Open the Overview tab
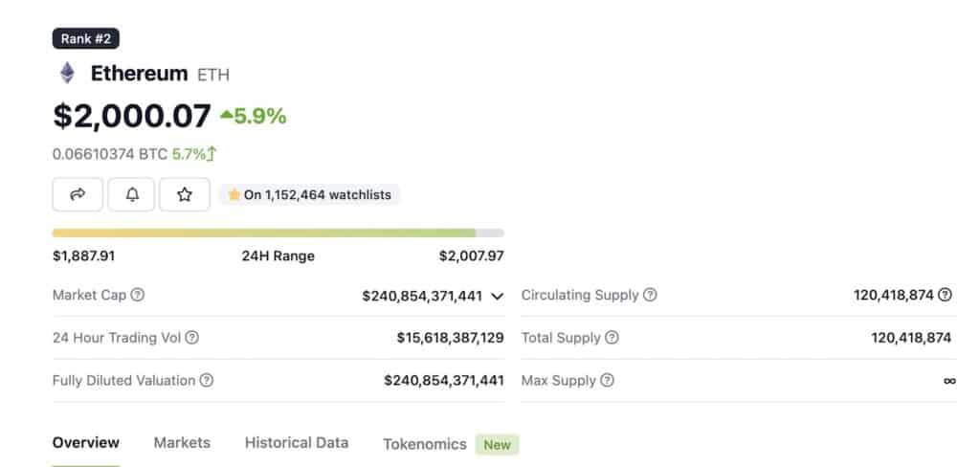Image resolution: width=980 pixels, height=467 pixels. click(85, 443)
